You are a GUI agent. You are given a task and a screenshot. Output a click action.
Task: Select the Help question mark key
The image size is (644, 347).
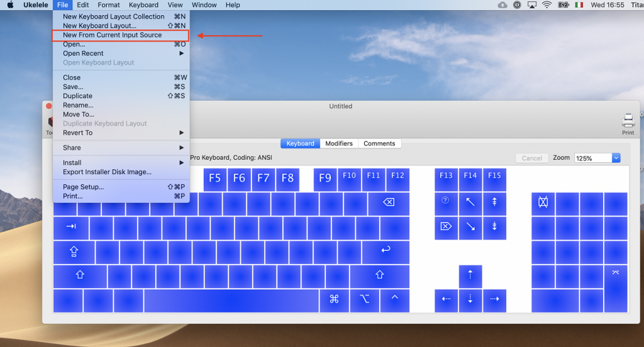(445, 201)
